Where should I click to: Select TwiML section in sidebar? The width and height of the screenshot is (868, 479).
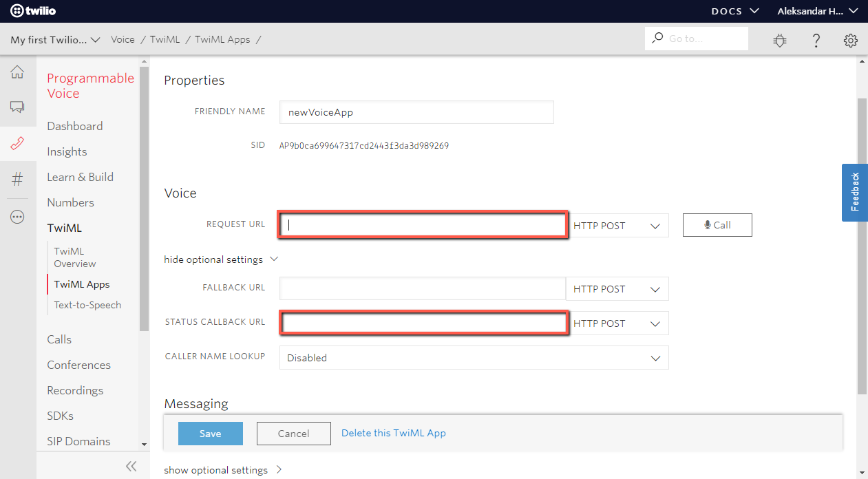[x=64, y=228]
